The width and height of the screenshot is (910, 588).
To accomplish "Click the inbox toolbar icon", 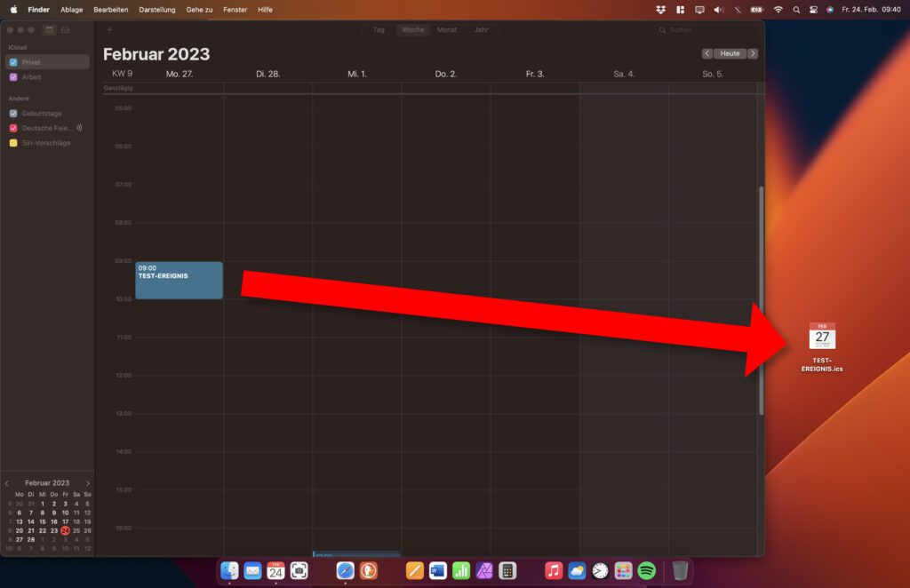I will pos(66,29).
